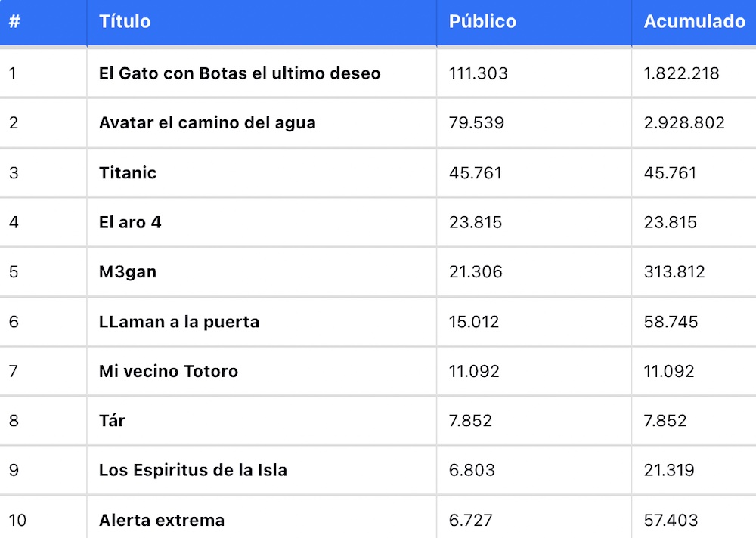
Task: Open El Gato con Botas el ultimo deseo
Action: click(x=240, y=73)
